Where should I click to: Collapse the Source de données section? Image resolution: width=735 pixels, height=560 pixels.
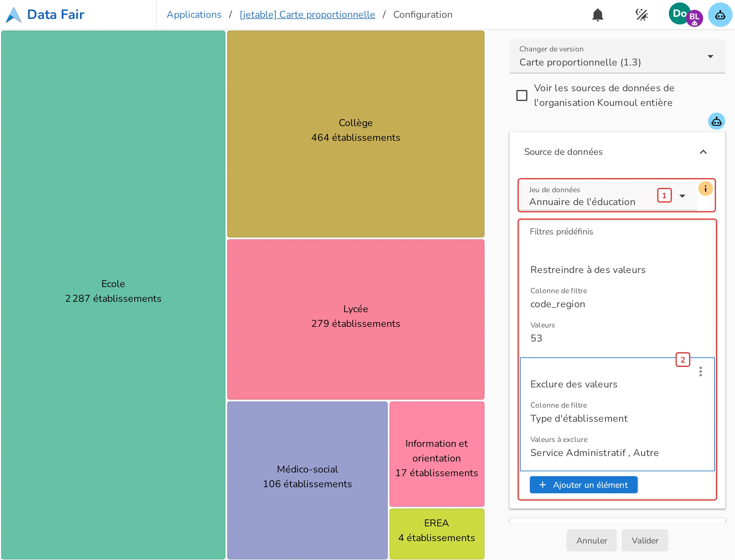coord(703,152)
